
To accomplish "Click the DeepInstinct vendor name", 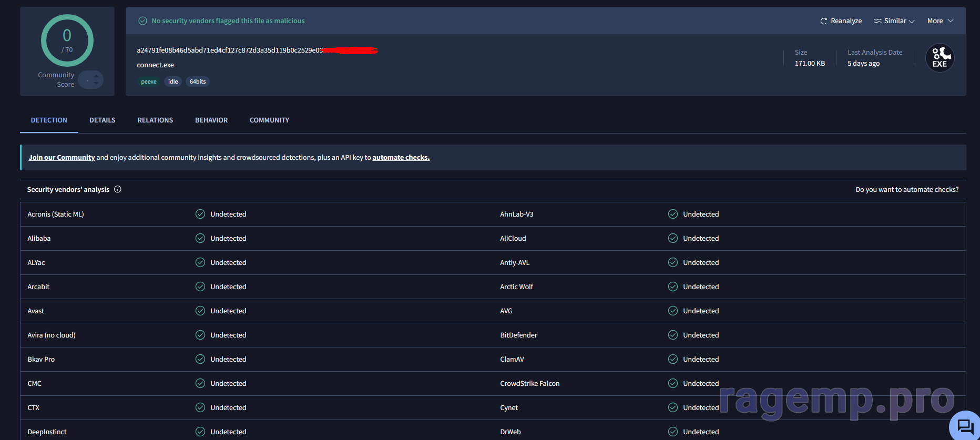I will coord(47,432).
